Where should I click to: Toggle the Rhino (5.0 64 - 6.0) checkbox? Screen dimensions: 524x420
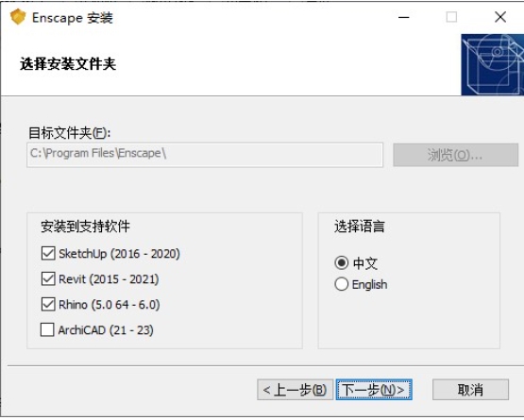tap(48, 305)
